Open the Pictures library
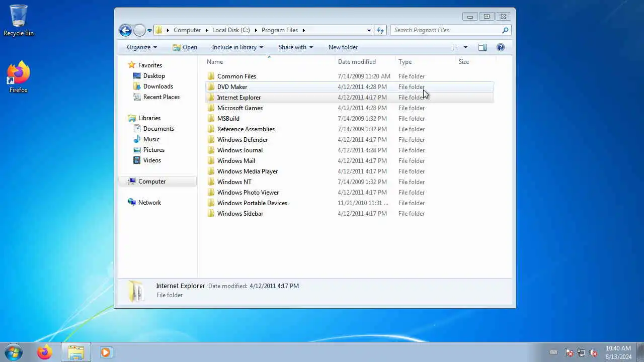Viewport: 644px width, 362px height. tap(154, 150)
